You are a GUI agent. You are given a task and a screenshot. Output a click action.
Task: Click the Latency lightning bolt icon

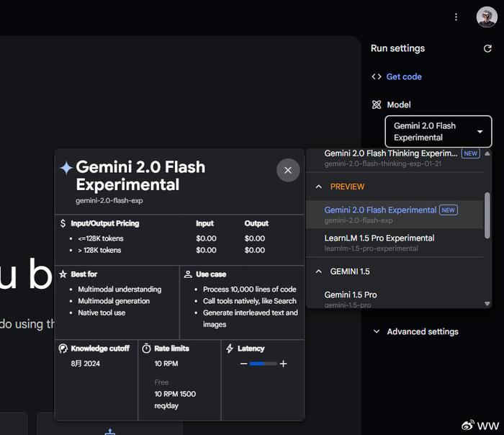230,349
